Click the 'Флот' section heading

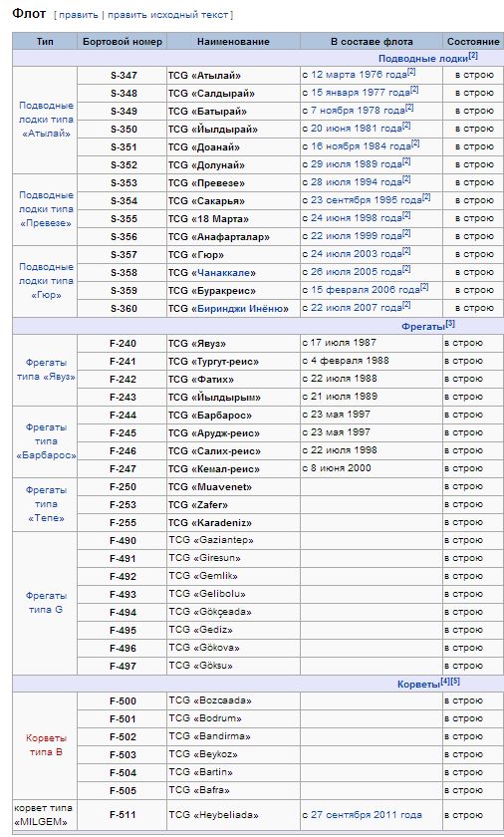(x=29, y=13)
